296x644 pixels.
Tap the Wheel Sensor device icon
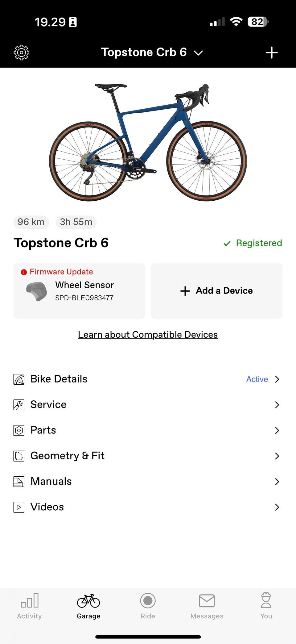click(x=36, y=291)
